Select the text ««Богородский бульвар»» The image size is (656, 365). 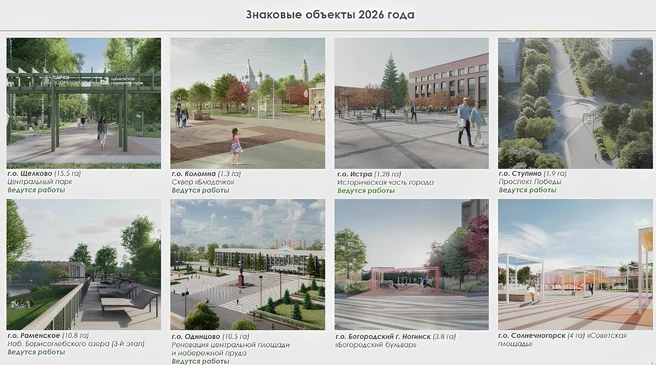pyautogui.click(x=376, y=345)
